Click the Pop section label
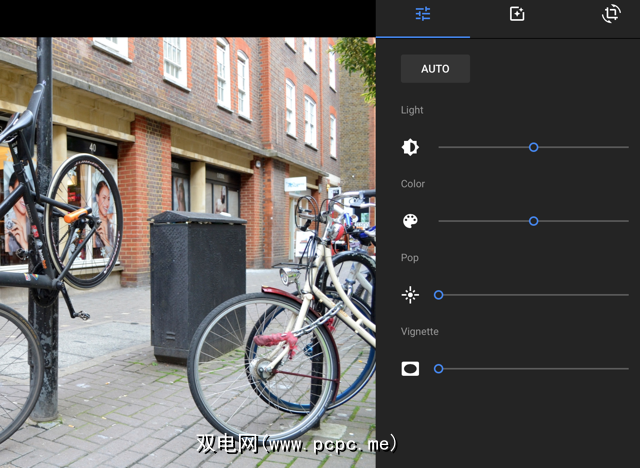Viewport: 640px width, 468px height. point(410,258)
